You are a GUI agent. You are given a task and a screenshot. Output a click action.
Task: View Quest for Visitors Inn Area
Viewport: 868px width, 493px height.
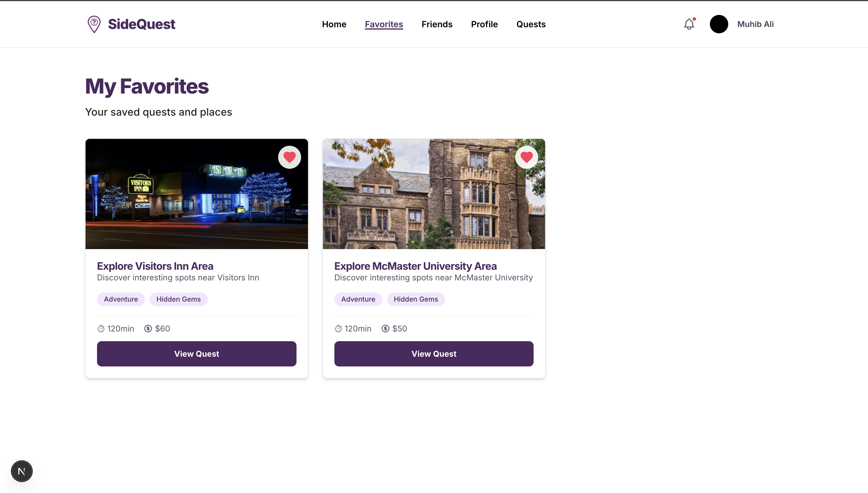click(196, 354)
